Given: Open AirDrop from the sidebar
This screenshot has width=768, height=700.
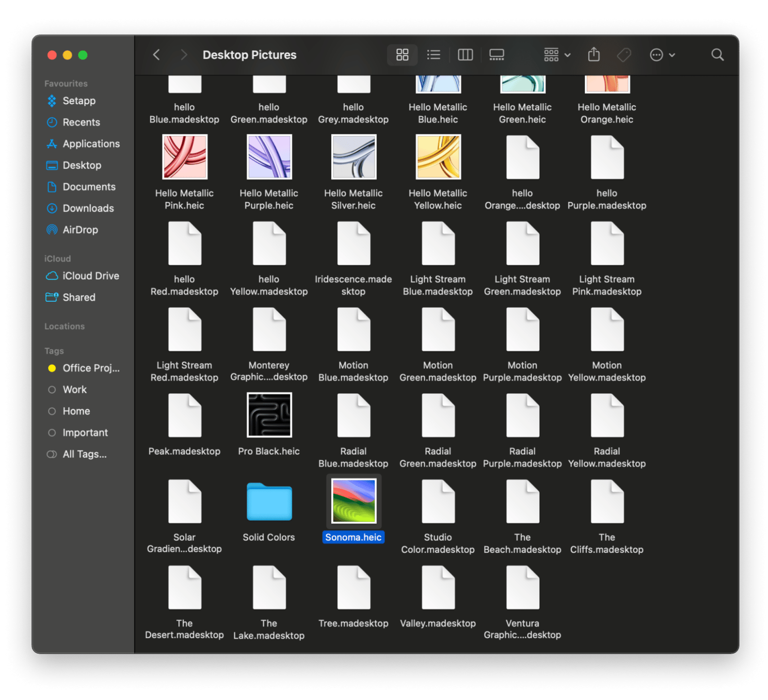Looking at the screenshot, I should 80,230.
